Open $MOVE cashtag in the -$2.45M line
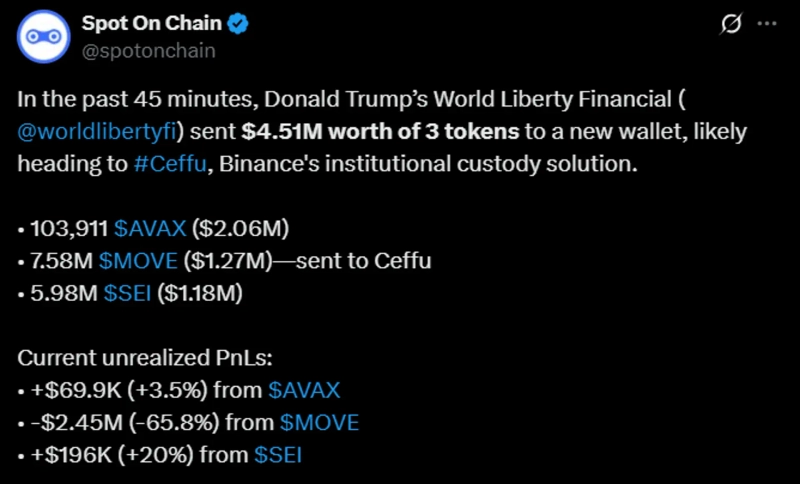This screenshot has height=484, width=800. [320, 423]
